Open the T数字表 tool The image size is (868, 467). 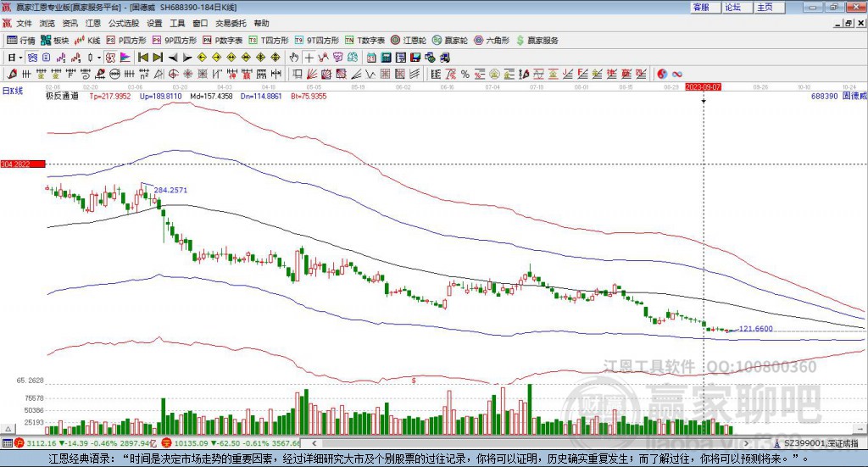(x=364, y=41)
